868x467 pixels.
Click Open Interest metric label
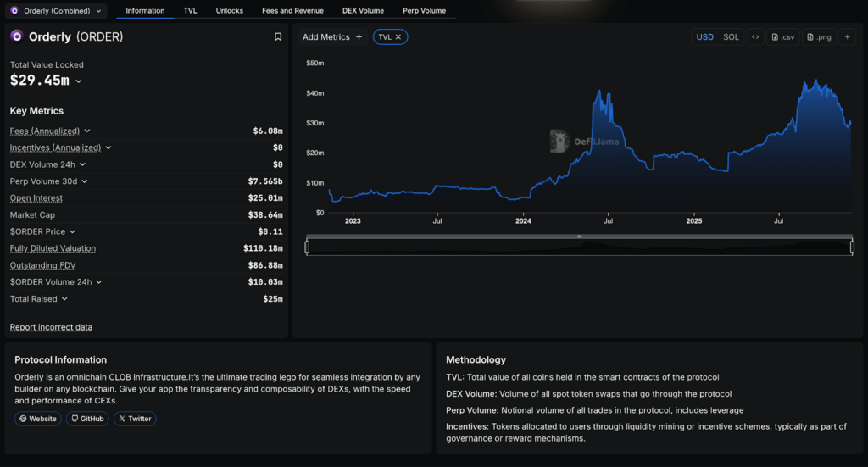pyautogui.click(x=36, y=198)
